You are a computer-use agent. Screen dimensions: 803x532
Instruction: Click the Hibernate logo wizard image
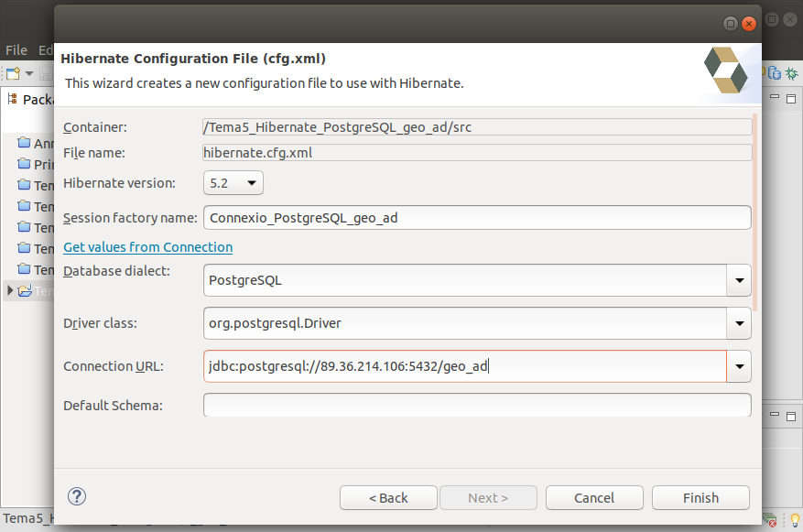coord(726,71)
